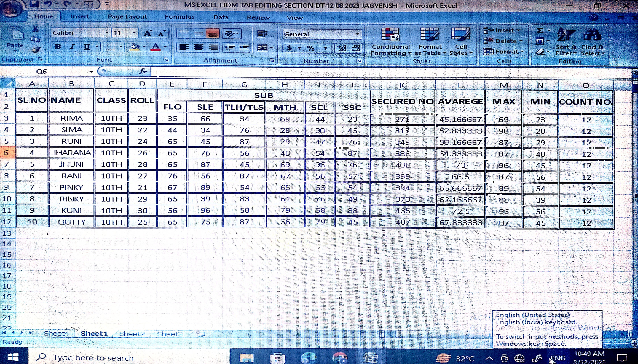The image size is (638, 364).
Task: Toggle Bold formatting
Action: click(58, 46)
